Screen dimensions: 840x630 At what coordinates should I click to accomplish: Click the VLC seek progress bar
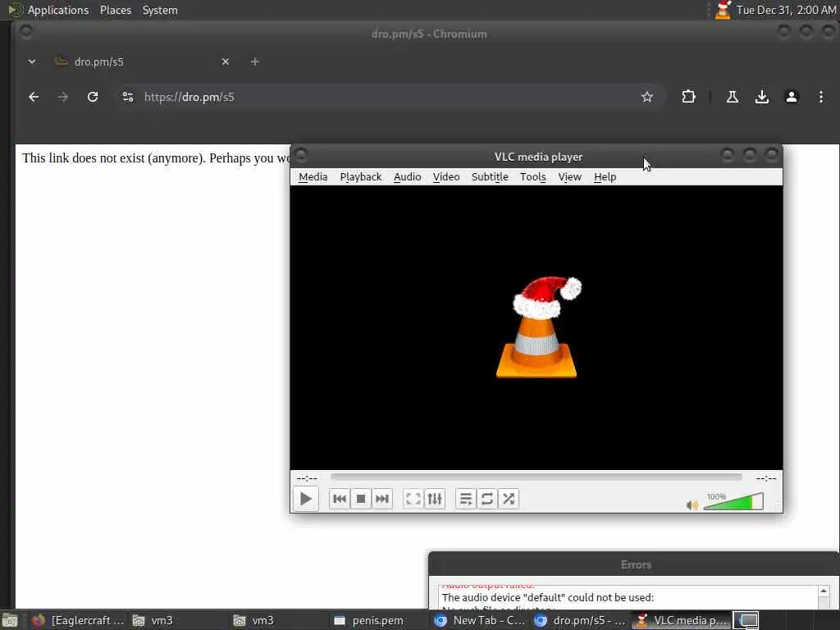pyautogui.click(x=536, y=477)
